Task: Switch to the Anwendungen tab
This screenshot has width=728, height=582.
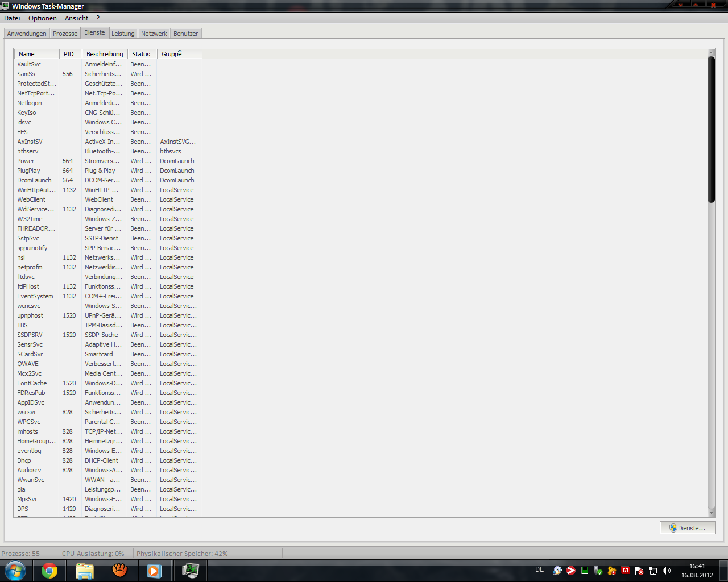Action: [27, 34]
